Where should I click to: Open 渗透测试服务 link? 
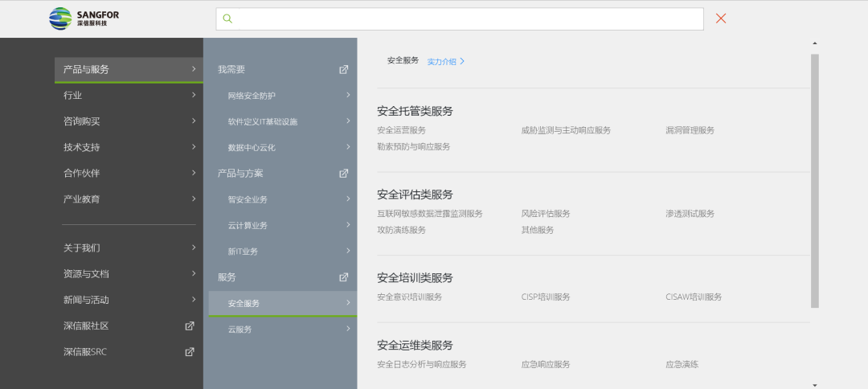(x=690, y=214)
